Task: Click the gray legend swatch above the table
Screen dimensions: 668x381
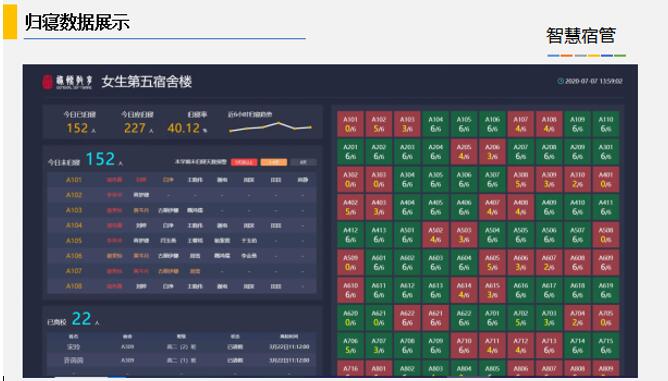Action: pos(303,162)
